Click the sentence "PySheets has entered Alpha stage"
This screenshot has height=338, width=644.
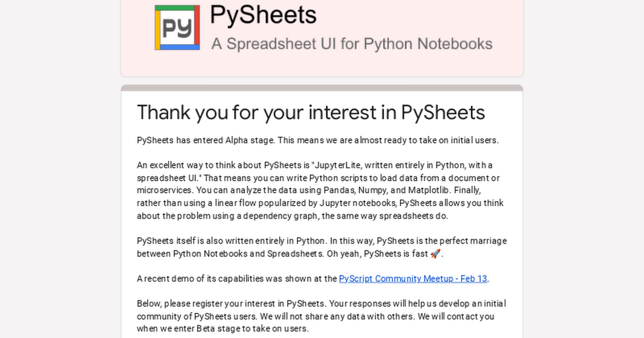coord(206,141)
